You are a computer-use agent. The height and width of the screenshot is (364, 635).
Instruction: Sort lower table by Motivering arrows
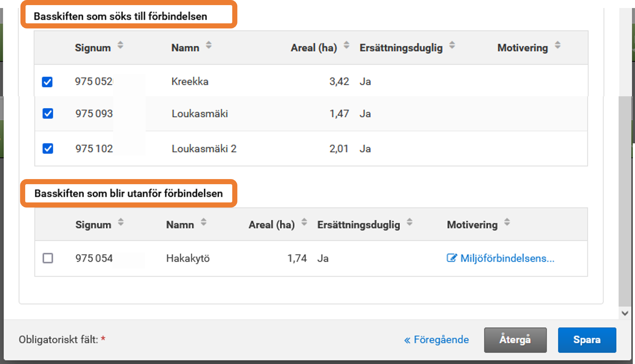point(507,222)
